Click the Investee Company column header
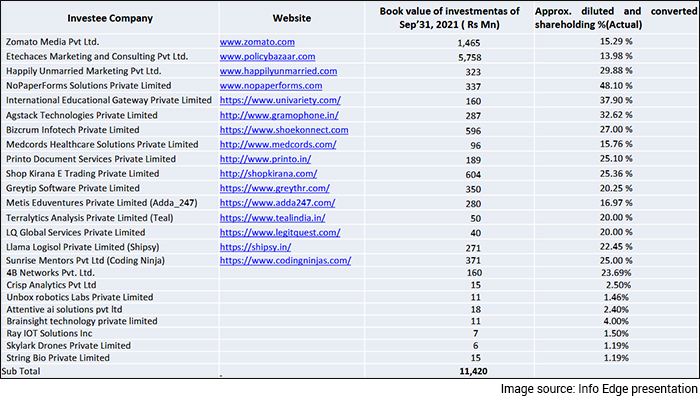 tap(110, 18)
